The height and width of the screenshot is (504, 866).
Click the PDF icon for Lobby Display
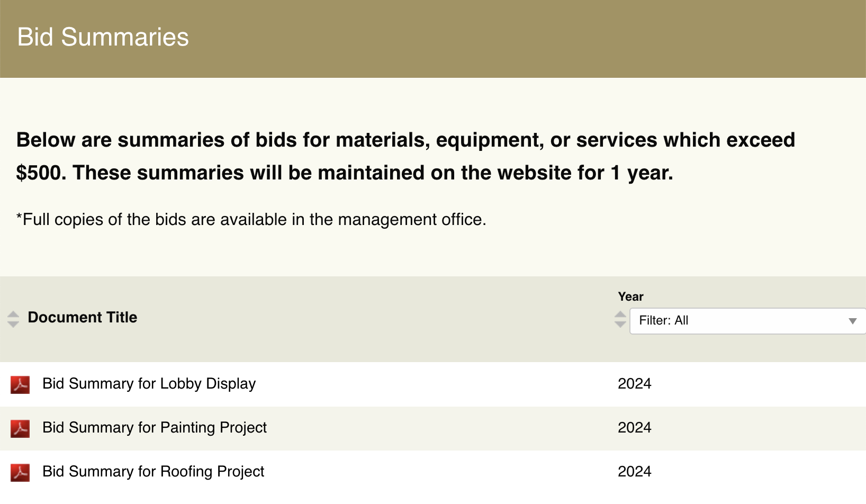(x=20, y=384)
